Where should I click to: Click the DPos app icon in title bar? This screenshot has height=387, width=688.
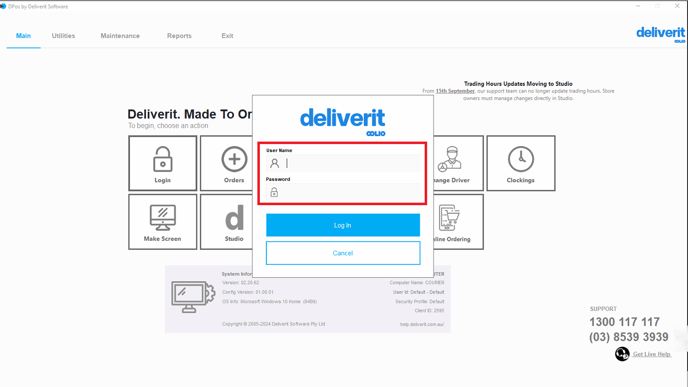3,6
